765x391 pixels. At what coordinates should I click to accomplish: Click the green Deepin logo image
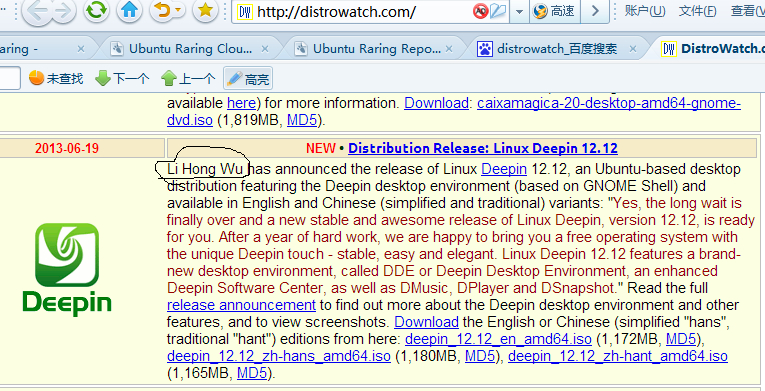[67, 269]
